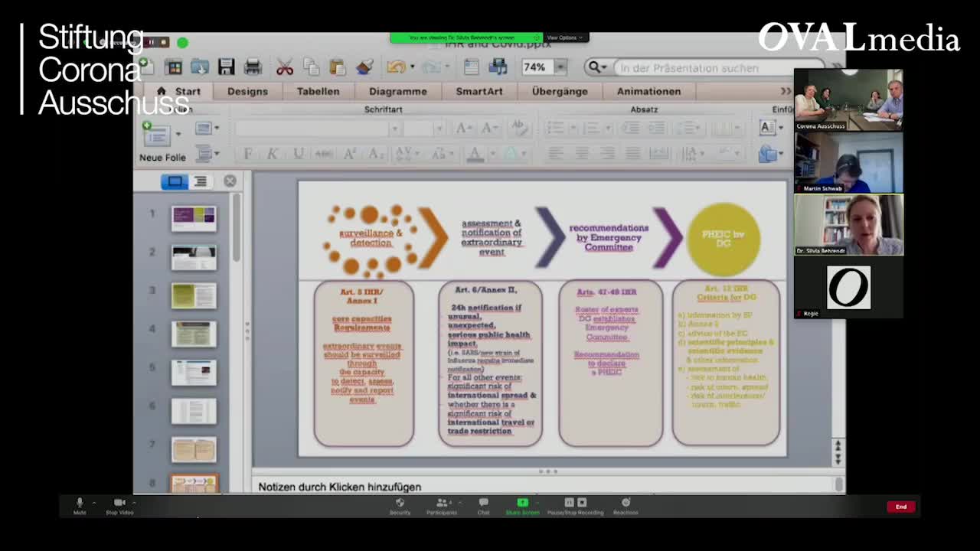Toggle bold formatting F button
Screen dimensions: 980x551
(247, 155)
